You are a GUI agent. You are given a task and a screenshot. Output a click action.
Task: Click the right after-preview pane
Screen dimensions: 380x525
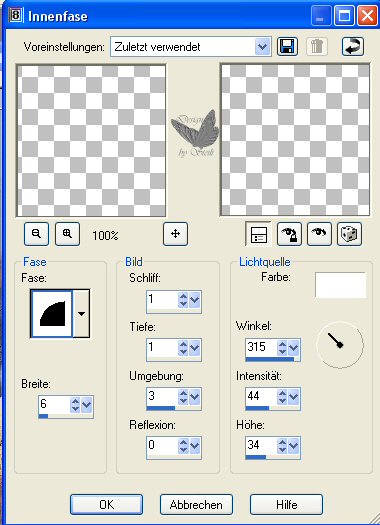[x=295, y=140]
